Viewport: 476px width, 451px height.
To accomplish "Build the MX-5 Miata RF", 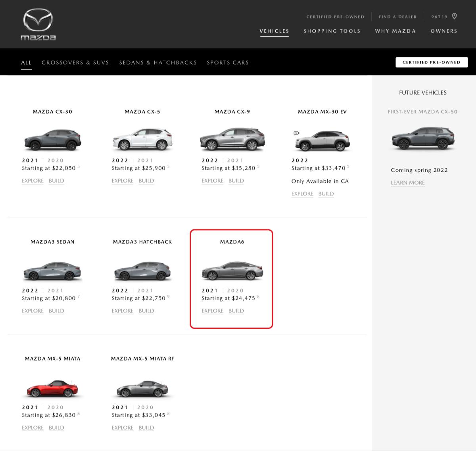I will [x=146, y=428].
